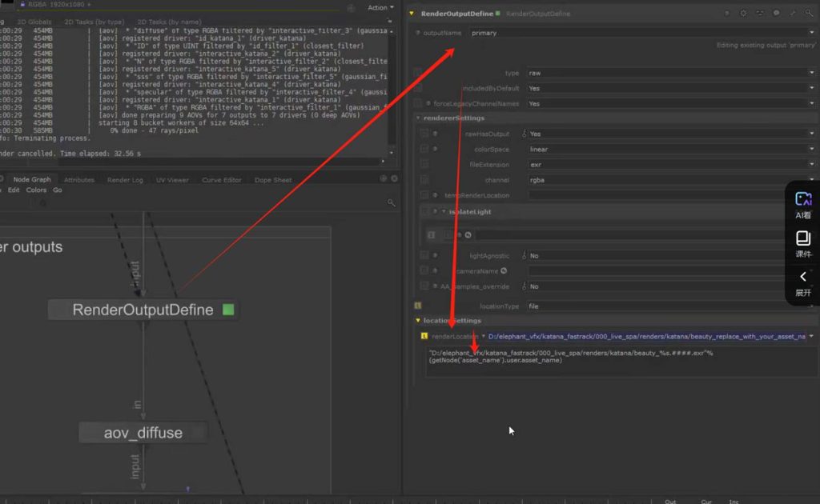
Task: Click the search magnifier in the Node Graph
Action: 391,203
